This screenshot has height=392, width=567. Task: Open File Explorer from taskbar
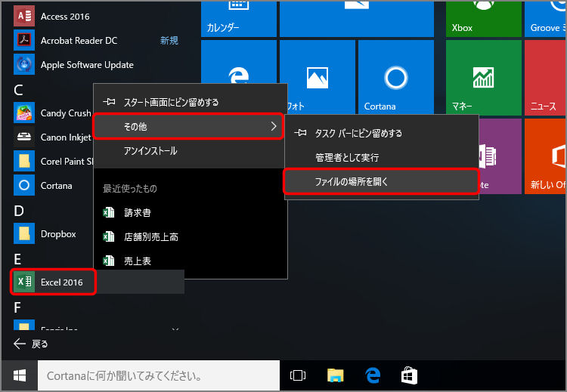pyautogui.click(x=335, y=375)
